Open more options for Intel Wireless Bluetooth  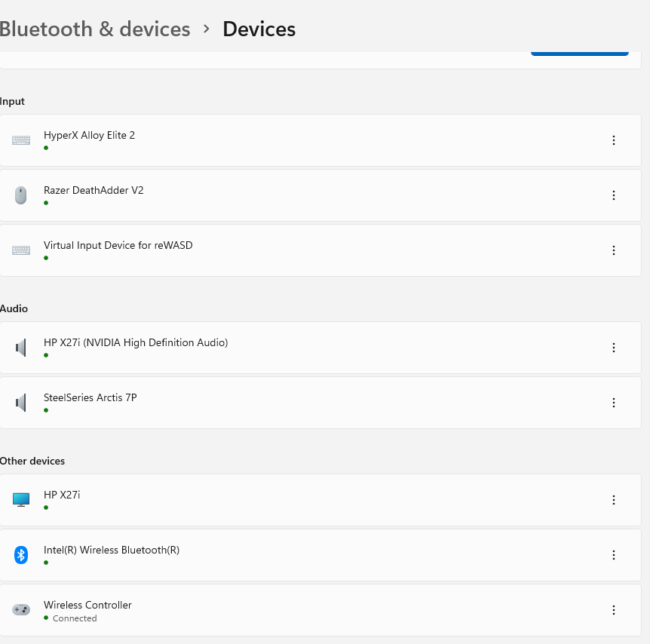[613, 555]
